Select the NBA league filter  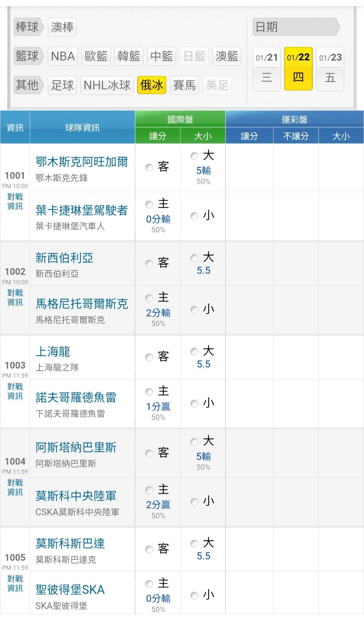point(63,56)
